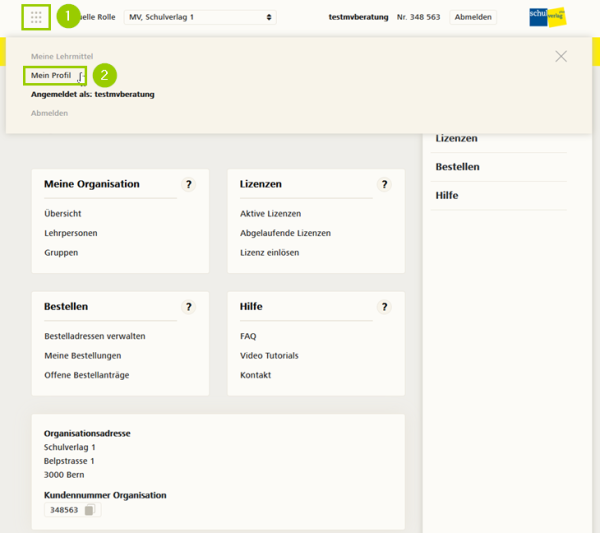Click the Schulverlag logo
Image resolution: width=600 pixels, height=533 pixels.
click(x=547, y=17)
